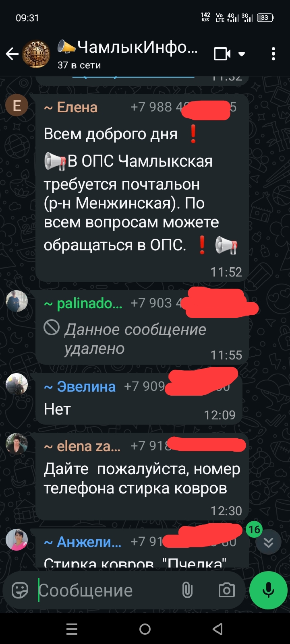Open camera from the message bar

click(x=226, y=590)
